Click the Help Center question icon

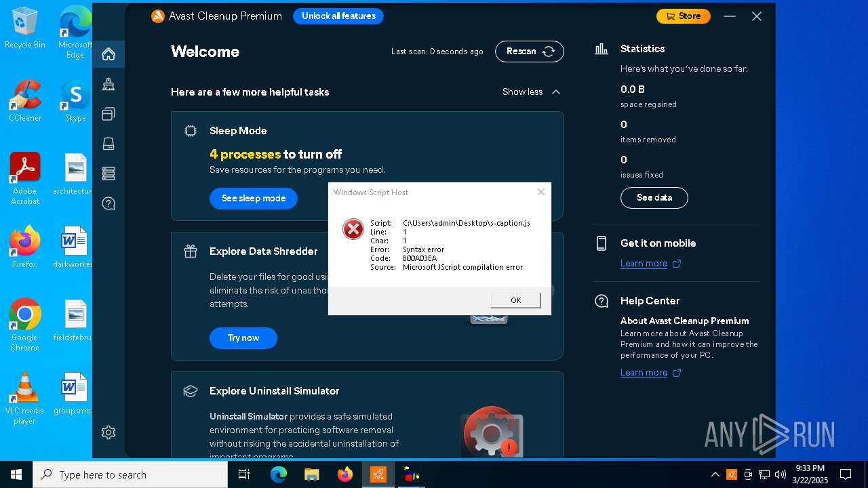point(601,301)
